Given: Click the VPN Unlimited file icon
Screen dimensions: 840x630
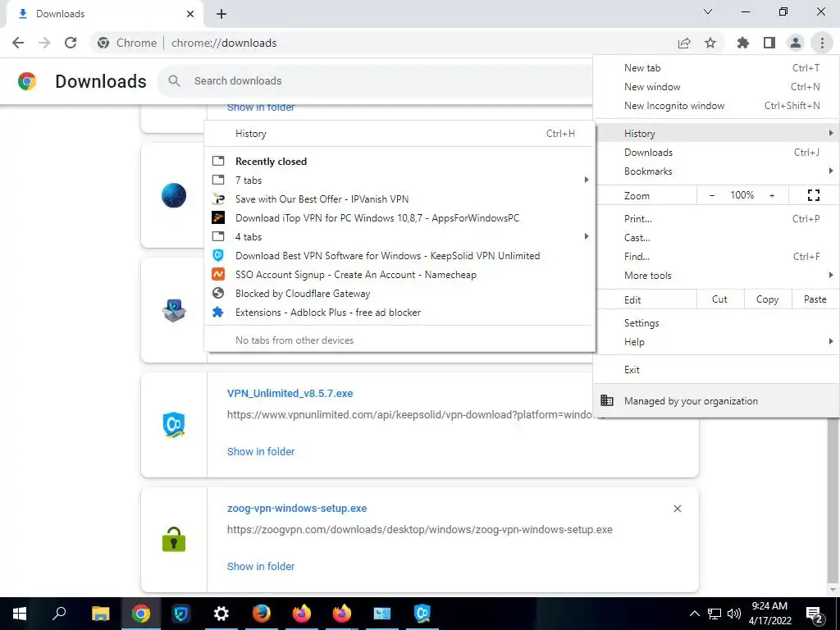Looking at the screenshot, I should pyautogui.click(x=174, y=425).
